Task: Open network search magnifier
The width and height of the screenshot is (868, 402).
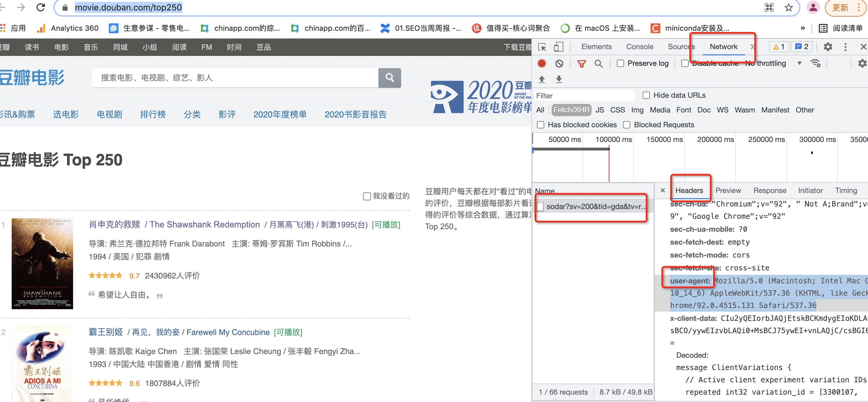Action: [x=599, y=63]
